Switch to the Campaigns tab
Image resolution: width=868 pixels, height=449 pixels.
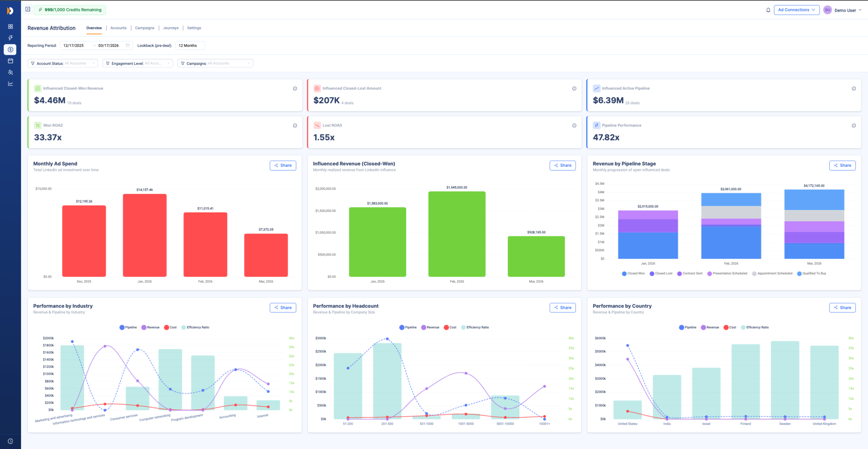click(x=145, y=28)
